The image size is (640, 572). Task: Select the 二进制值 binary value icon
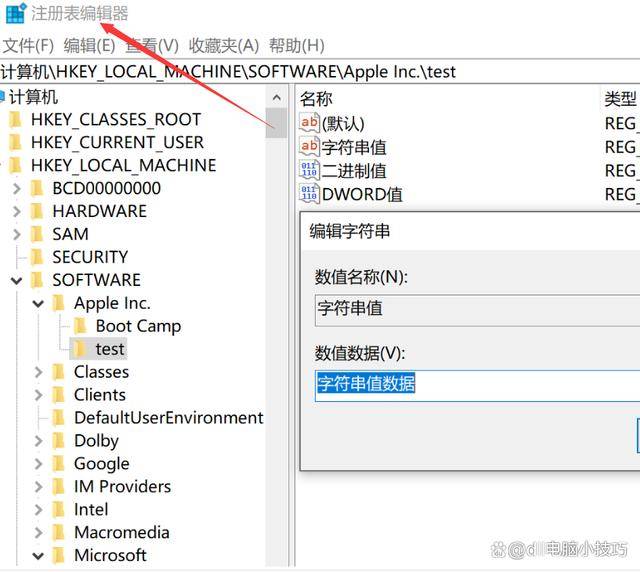point(309,170)
